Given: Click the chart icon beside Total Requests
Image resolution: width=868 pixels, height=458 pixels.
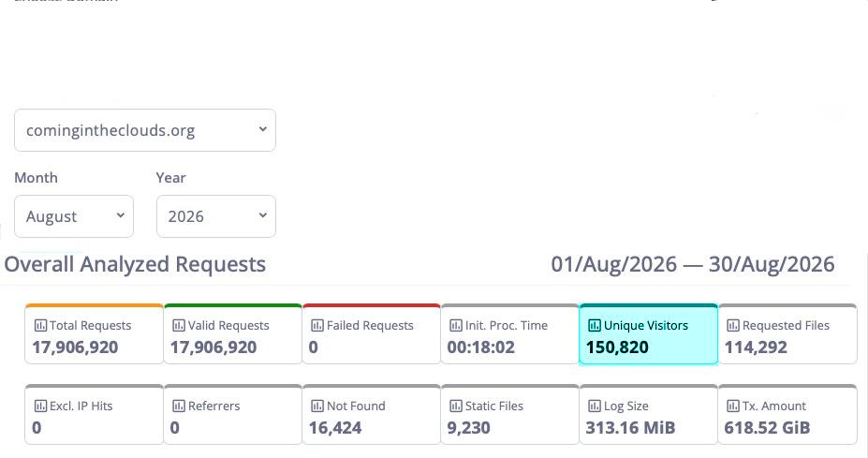Looking at the screenshot, I should tap(40, 326).
